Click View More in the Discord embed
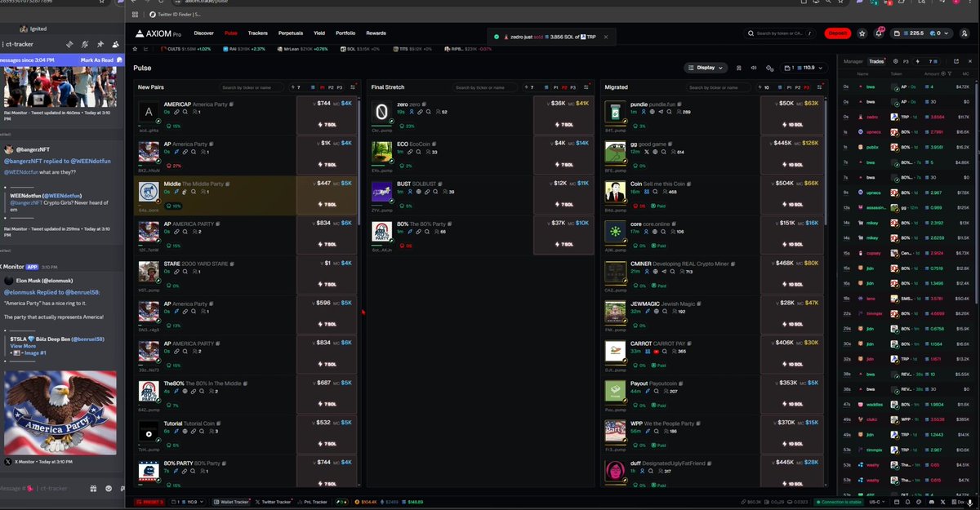This screenshot has width=980, height=510. coord(23,346)
